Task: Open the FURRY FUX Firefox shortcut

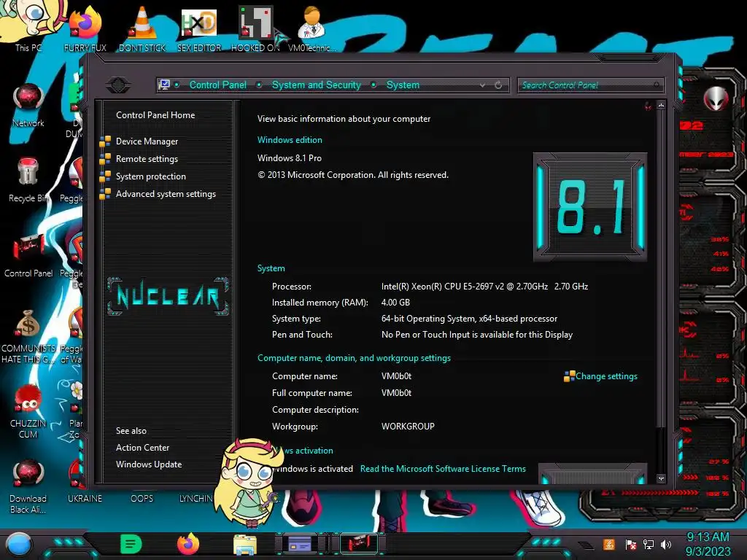Action: pos(85,28)
